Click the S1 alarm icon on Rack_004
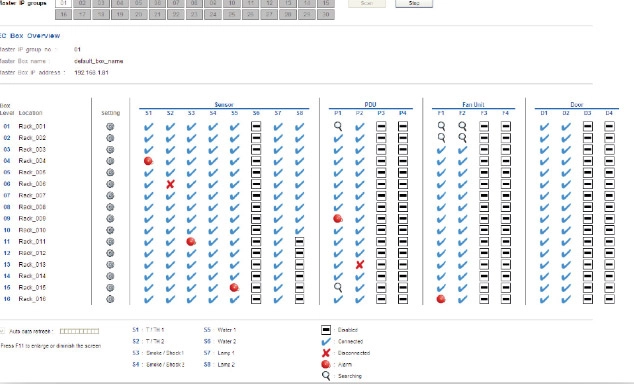The height and width of the screenshot is (384, 634). (148, 161)
